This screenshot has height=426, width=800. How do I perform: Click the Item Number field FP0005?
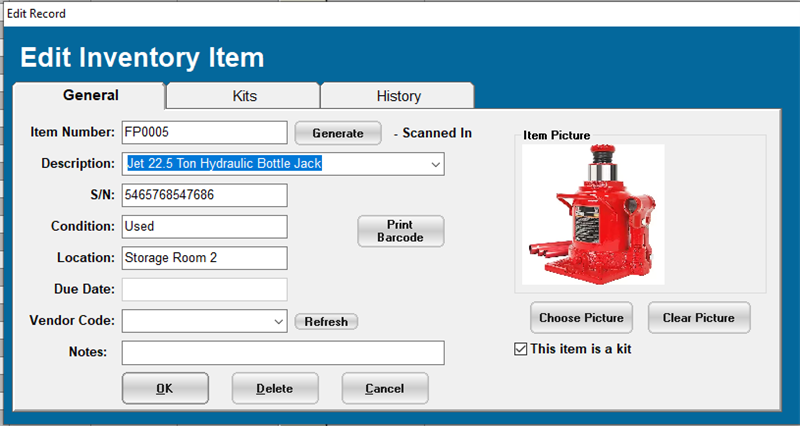coord(205,133)
